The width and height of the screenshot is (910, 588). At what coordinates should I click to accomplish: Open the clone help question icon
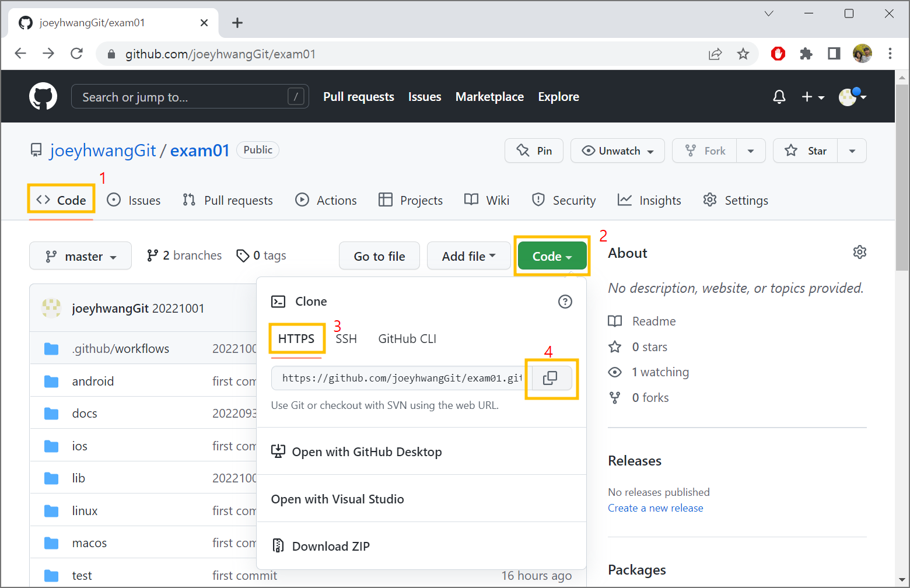click(565, 302)
